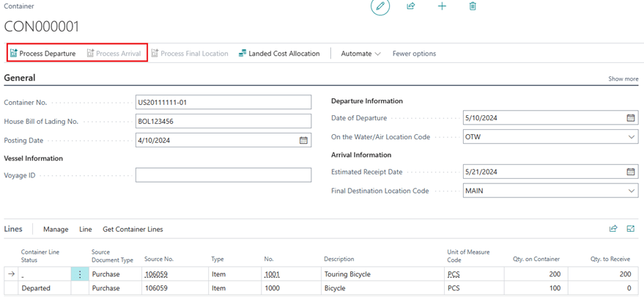The image size is (644, 297).
Task: Expand On the Water/Air Location Code dropdown
Action: 632,137
